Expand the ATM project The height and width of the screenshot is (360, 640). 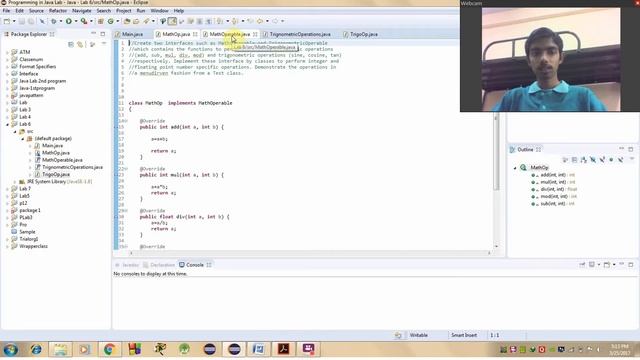click(x=7, y=52)
